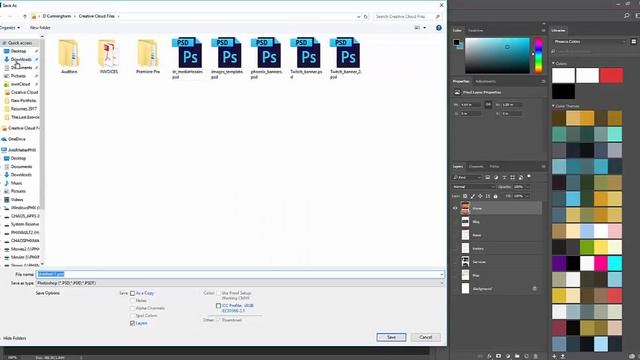This screenshot has width=640, height=360.
Task: Click lock image pixels brush icon in Layers
Action: coord(473,196)
